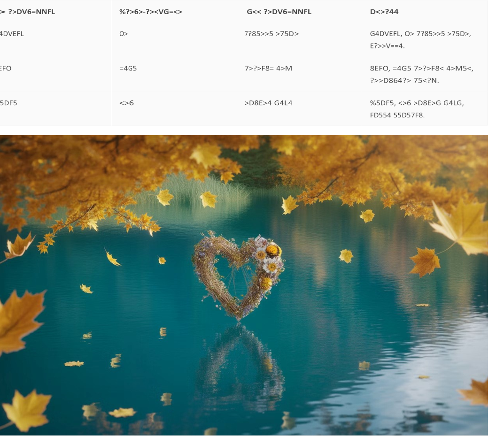Place cursor in the '<>6' cell
The height and width of the screenshot is (437, 504).
126,103
